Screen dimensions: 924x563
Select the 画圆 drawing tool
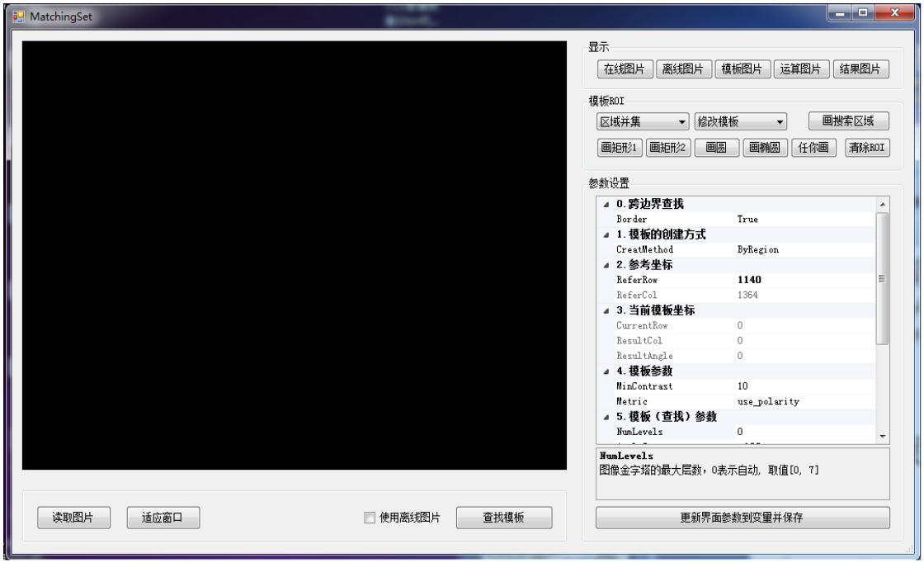pyautogui.click(x=716, y=148)
